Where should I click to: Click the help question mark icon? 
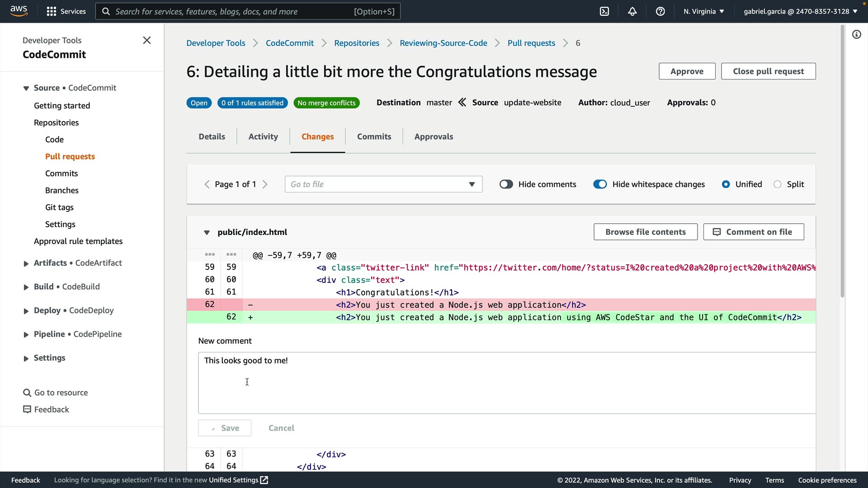click(x=660, y=11)
